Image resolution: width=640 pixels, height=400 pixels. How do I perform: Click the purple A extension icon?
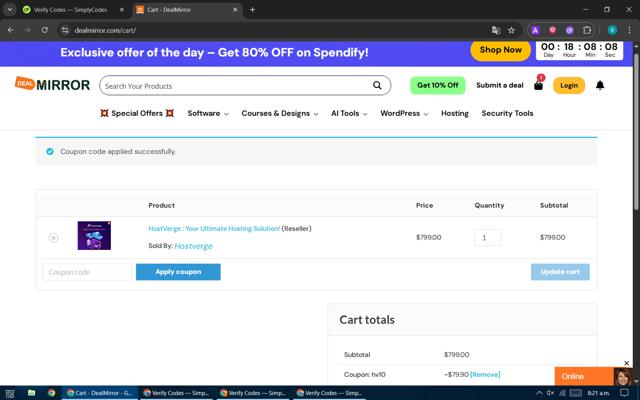(535, 30)
